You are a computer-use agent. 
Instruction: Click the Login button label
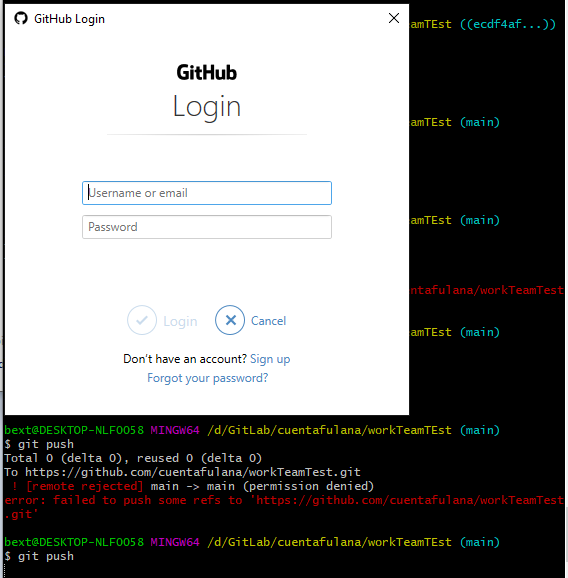[x=180, y=321]
